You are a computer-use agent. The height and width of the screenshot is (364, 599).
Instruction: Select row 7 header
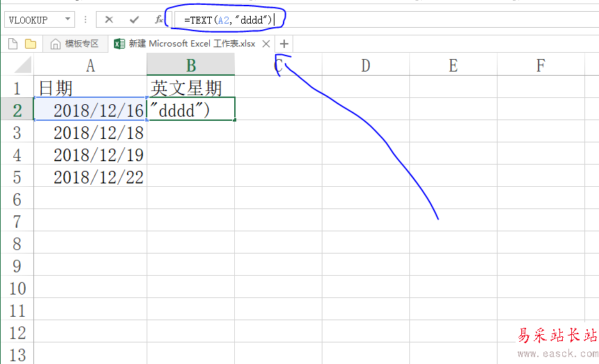tap(17, 221)
